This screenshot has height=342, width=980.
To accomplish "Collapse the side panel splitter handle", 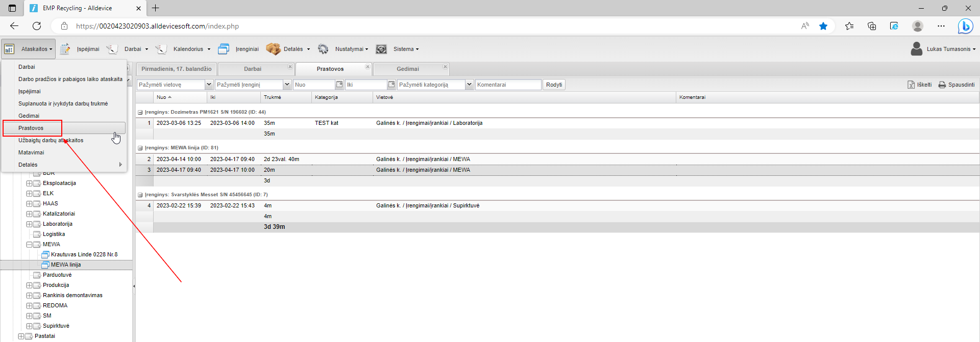I will tap(134, 286).
